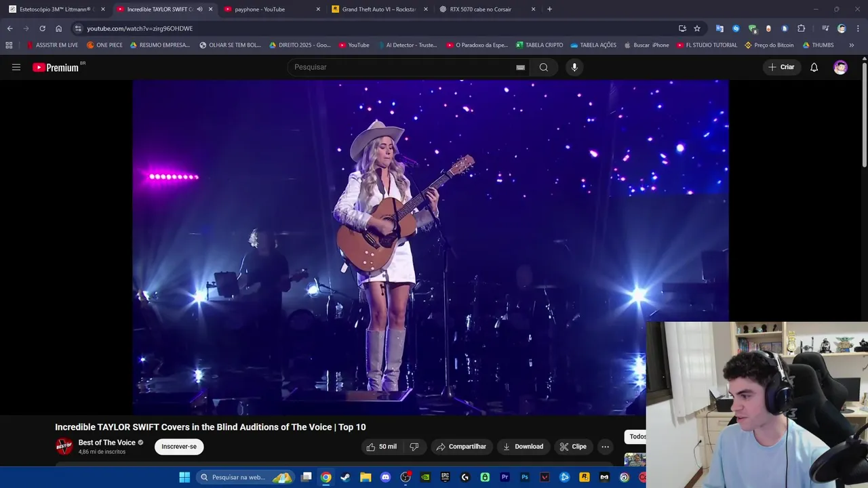
Task: Reload the current page
Action: 42,28
